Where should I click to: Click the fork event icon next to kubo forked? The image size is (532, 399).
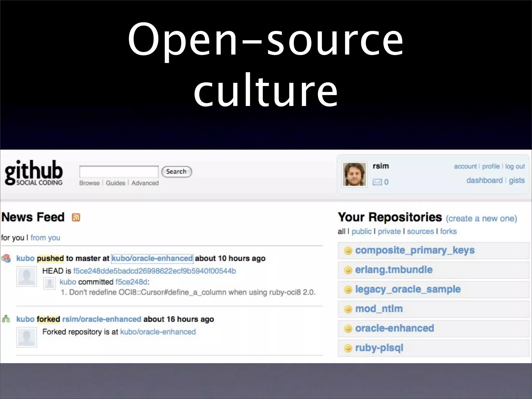point(6,319)
